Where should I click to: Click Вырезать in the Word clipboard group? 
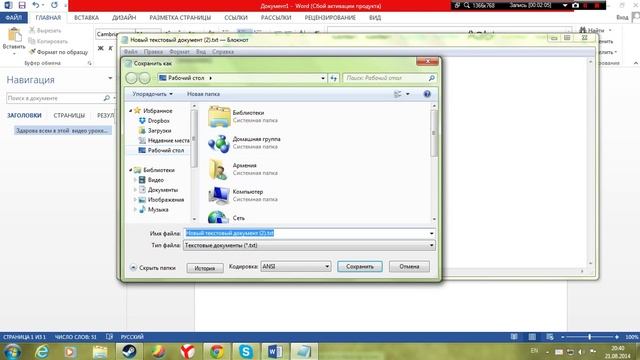click(45, 31)
